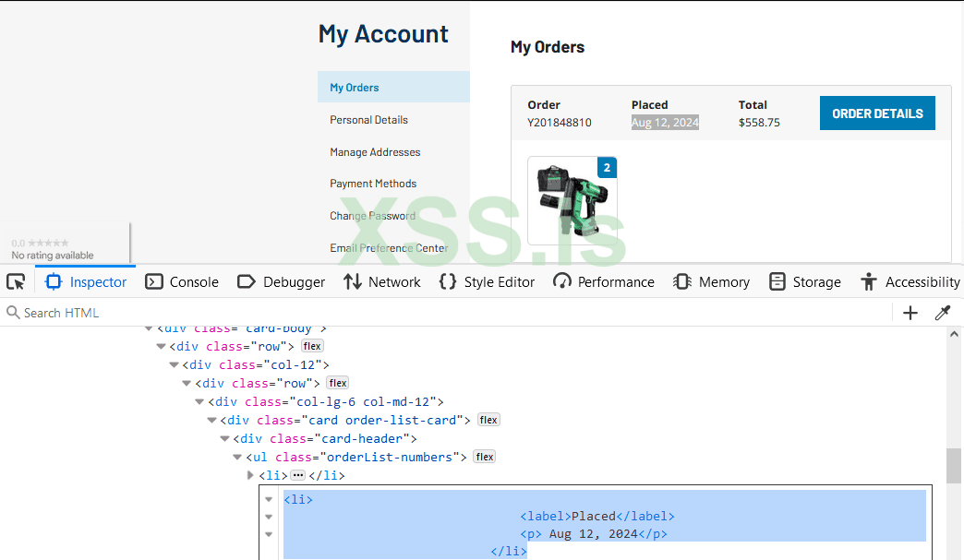Click the highlighted date Aug 12, 2024
The image size is (964, 560).
(x=665, y=122)
